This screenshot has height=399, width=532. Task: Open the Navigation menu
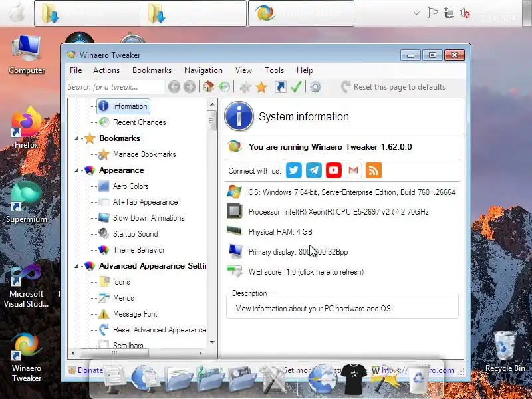coord(203,70)
